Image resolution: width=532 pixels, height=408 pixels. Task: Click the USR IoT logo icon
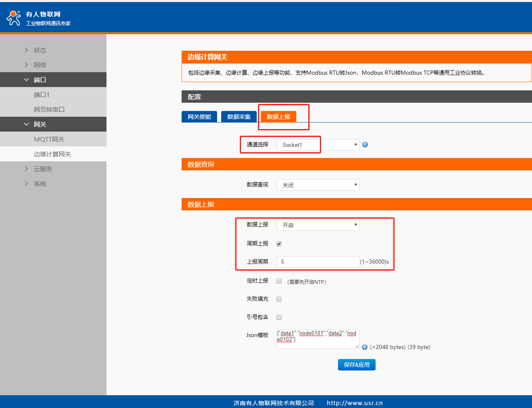point(14,18)
